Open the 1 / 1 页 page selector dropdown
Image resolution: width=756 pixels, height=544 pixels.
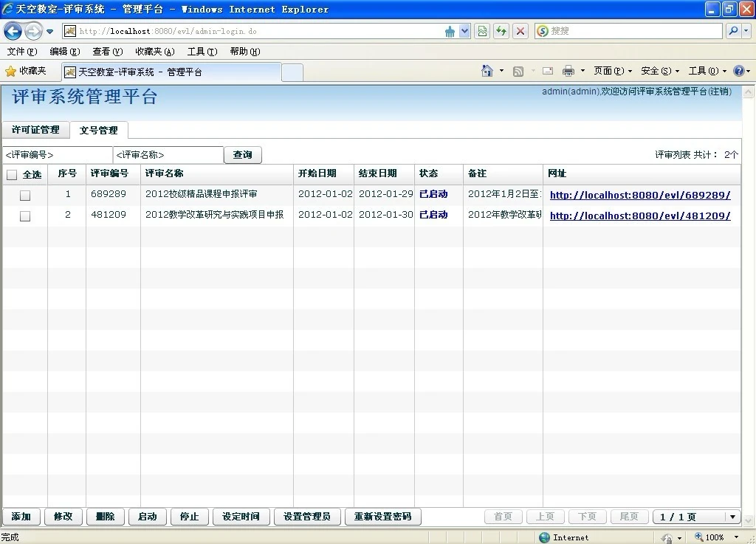(x=697, y=517)
